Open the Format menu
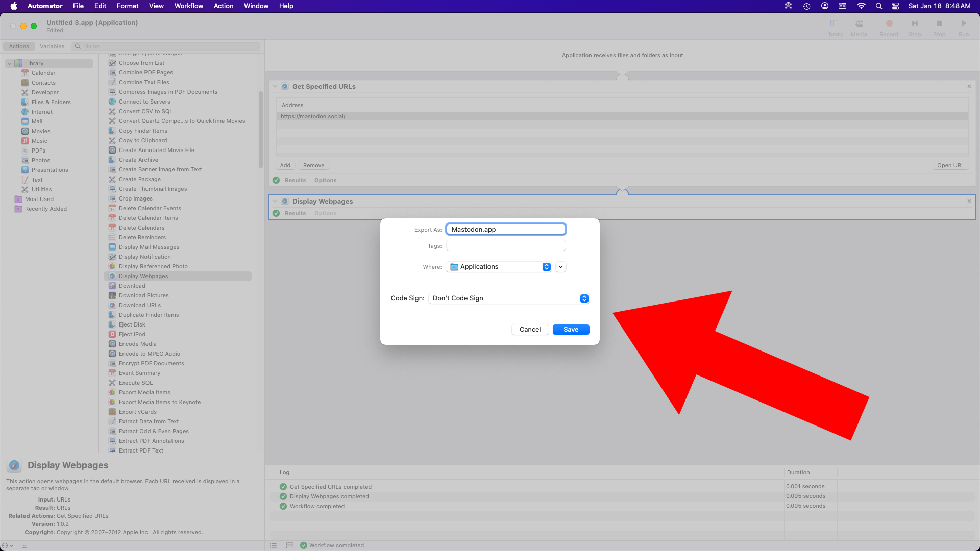 point(128,6)
